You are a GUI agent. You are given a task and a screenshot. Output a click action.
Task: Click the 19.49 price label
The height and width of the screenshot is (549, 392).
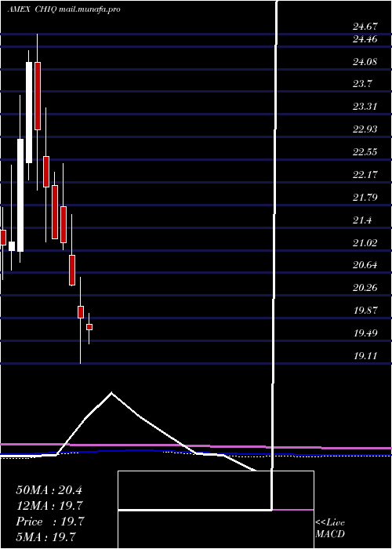(x=365, y=333)
